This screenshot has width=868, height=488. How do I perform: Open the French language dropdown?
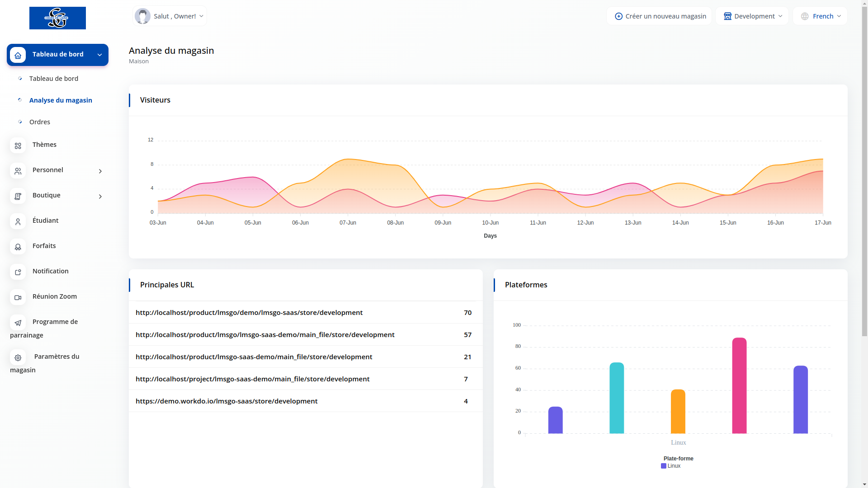click(x=820, y=16)
